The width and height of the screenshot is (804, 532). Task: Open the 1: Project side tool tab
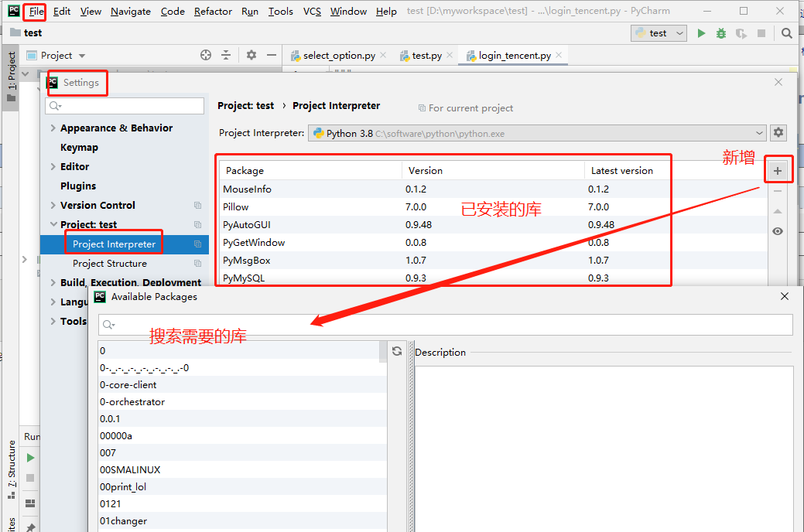coord(11,77)
